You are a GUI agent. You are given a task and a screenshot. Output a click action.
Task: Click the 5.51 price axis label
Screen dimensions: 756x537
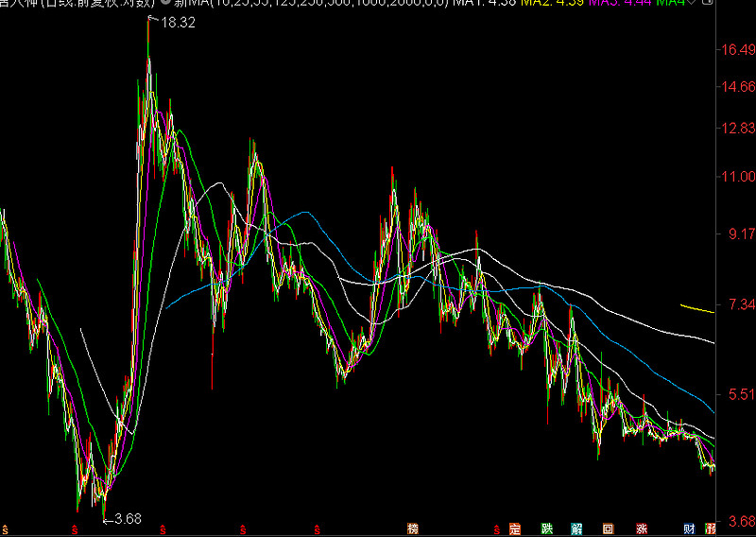(x=742, y=394)
